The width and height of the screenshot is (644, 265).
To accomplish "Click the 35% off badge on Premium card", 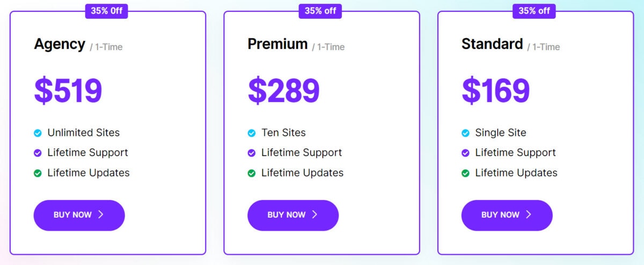I will [320, 11].
